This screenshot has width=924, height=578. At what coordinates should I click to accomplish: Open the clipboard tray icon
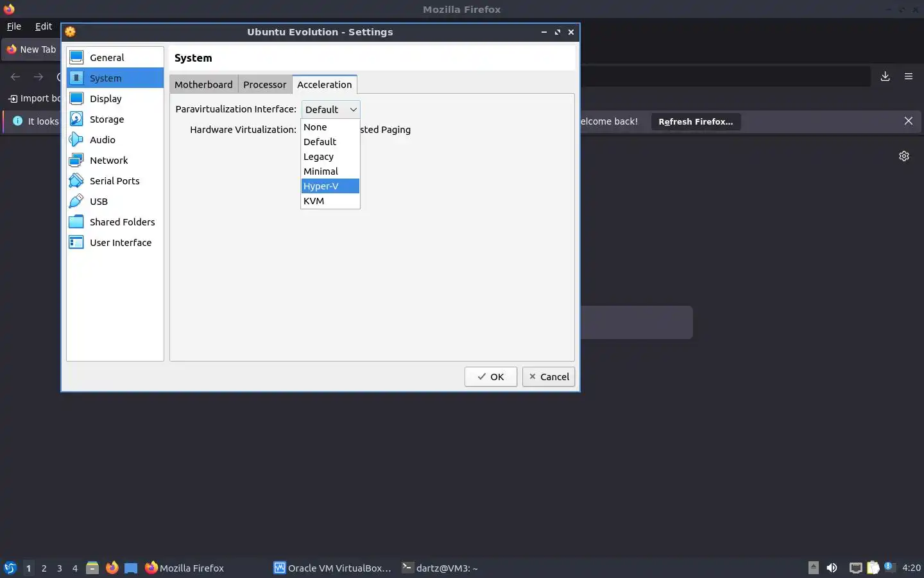tap(873, 568)
